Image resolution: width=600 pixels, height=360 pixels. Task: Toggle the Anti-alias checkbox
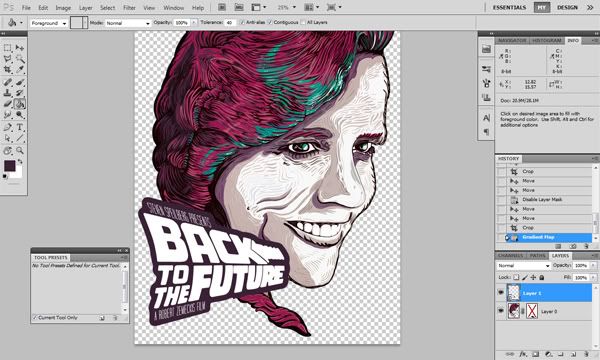tap(242, 23)
